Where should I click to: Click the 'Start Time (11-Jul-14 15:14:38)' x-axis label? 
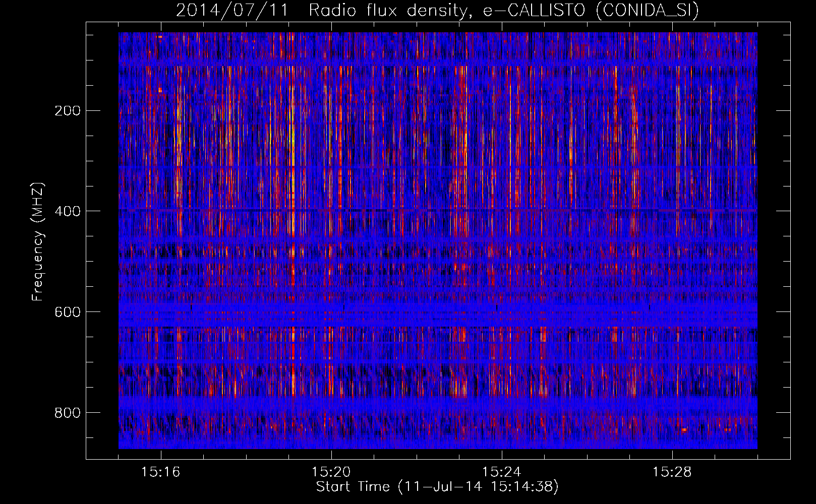point(437,487)
